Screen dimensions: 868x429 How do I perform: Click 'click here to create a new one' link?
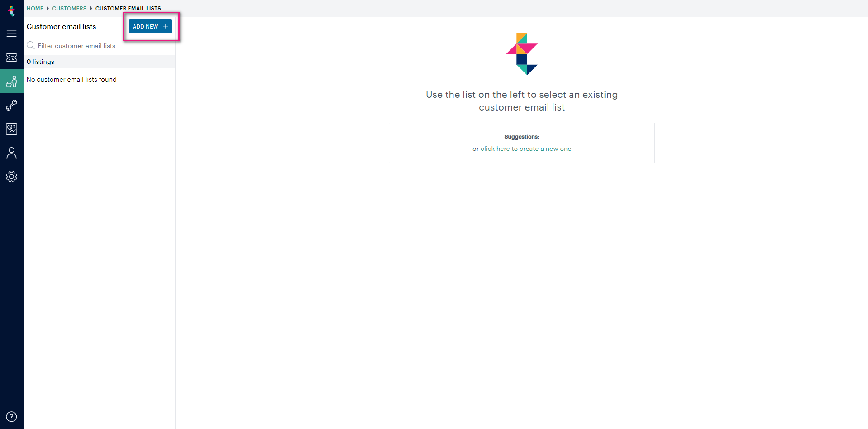pos(526,149)
